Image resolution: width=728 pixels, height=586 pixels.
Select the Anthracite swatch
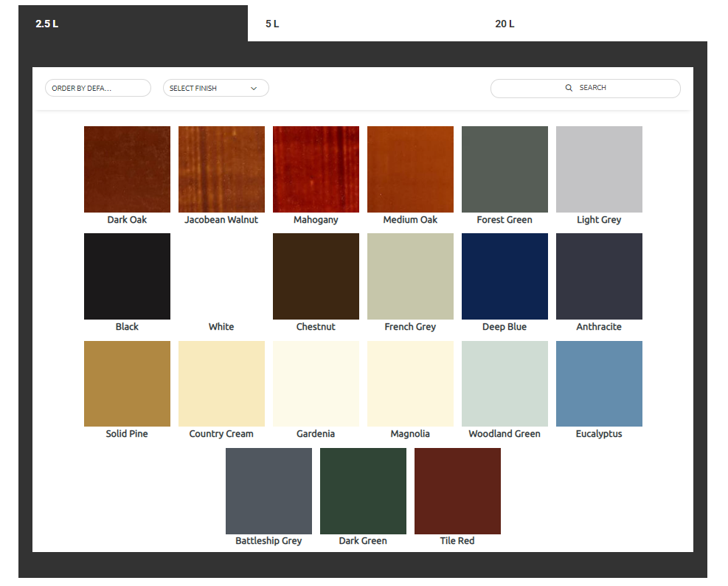[x=599, y=276]
